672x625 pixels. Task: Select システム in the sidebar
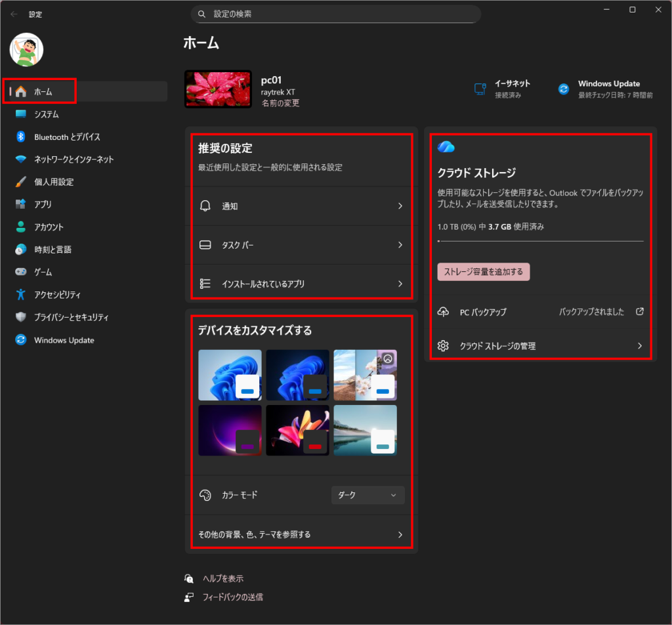point(47,114)
